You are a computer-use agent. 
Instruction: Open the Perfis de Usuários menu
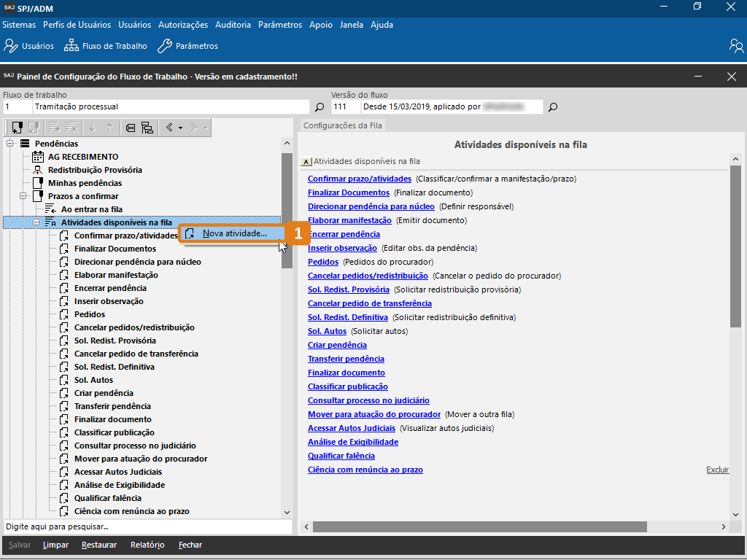point(77,25)
